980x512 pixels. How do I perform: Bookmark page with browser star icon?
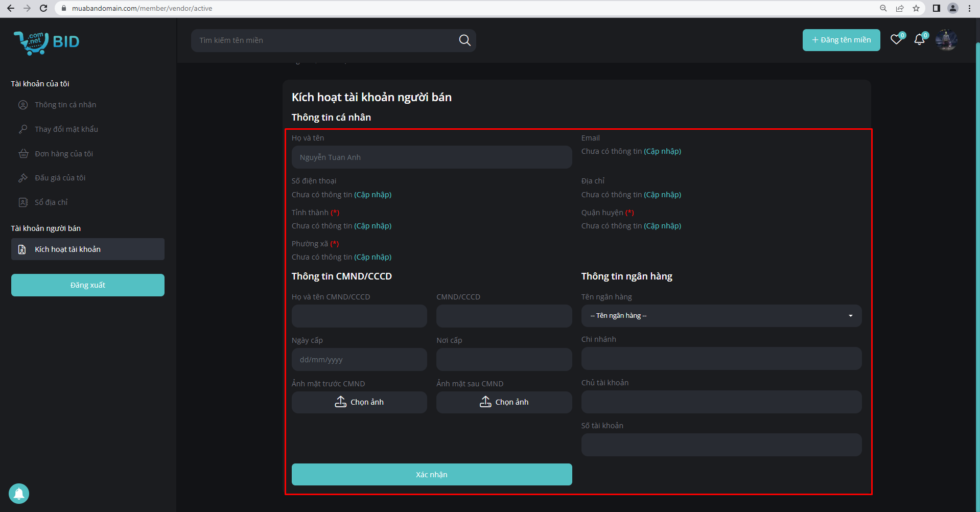(x=916, y=8)
